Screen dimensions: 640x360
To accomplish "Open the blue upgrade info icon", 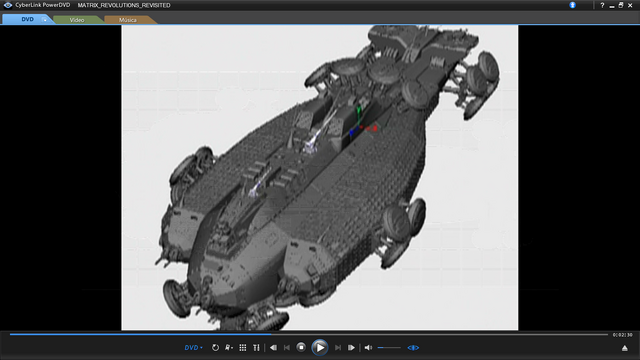I will [x=572, y=5].
